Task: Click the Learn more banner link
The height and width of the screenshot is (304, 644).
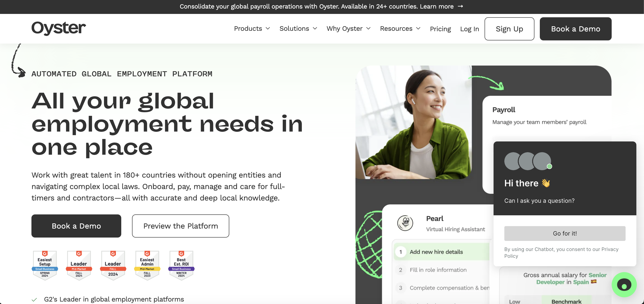Action: pos(437,7)
